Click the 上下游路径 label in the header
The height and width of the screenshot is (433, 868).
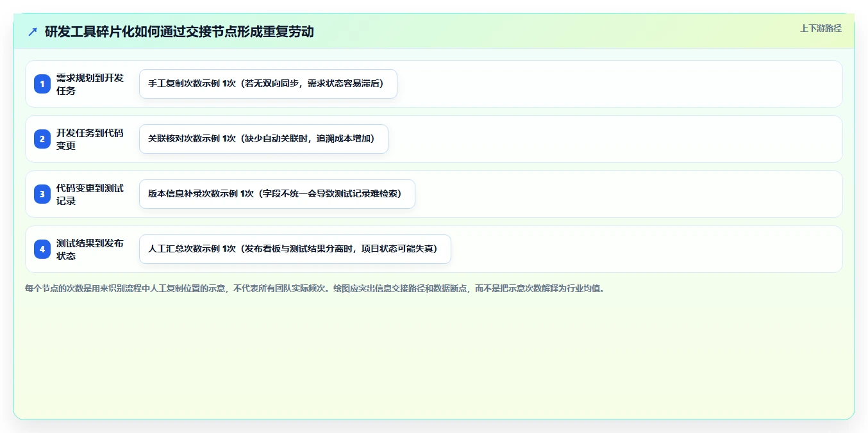(x=821, y=28)
